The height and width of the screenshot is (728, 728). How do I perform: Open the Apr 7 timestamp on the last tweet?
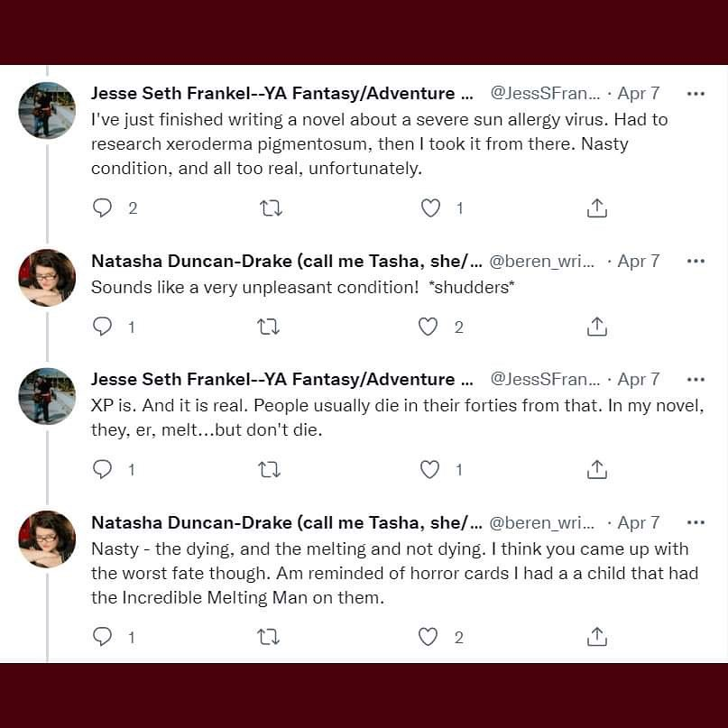639,522
